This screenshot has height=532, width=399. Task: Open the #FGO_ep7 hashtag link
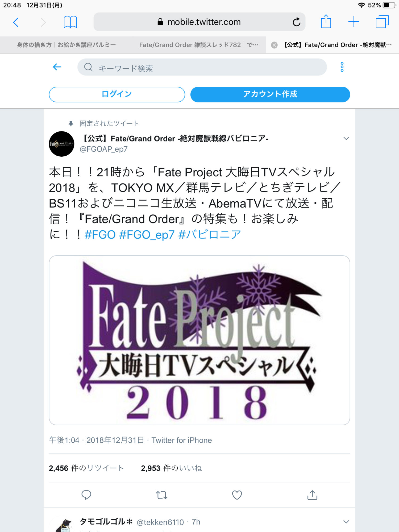pyautogui.click(x=147, y=235)
